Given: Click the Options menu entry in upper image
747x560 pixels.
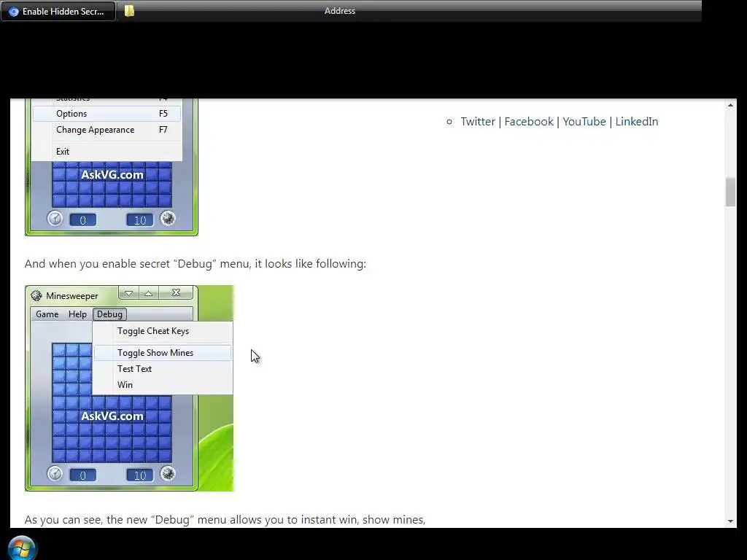Looking at the screenshot, I should pos(107,113).
